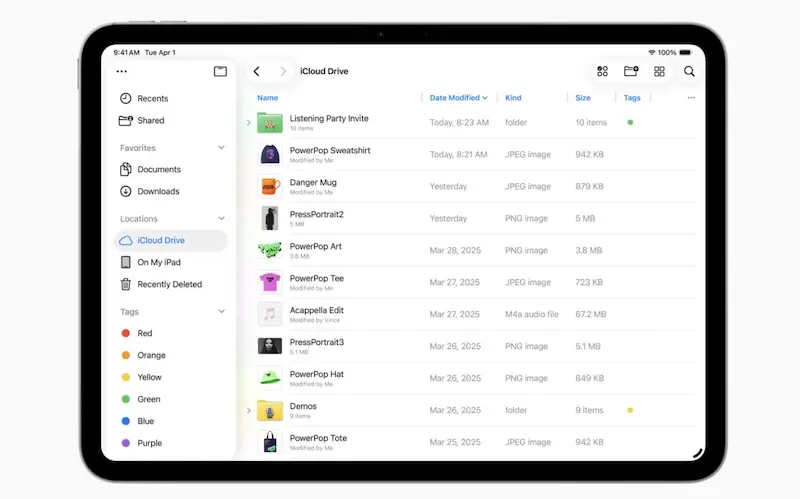Expand the Listening Party Invite folder

pyautogui.click(x=248, y=122)
